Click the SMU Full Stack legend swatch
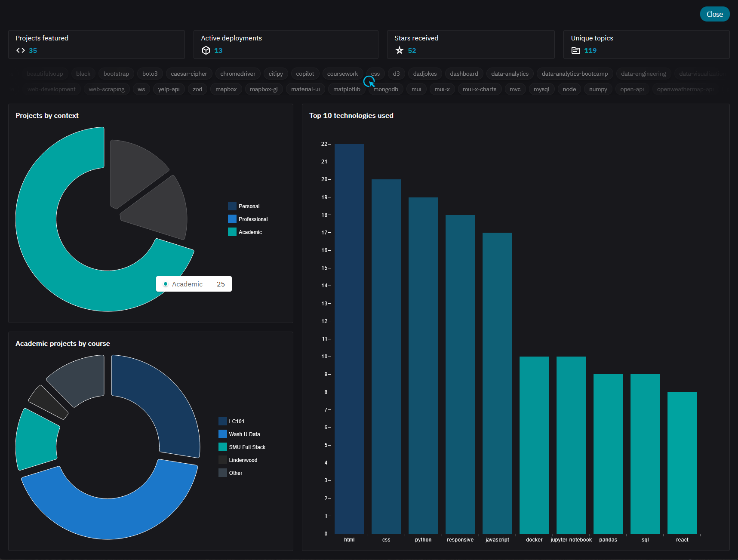 (x=223, y=447)
